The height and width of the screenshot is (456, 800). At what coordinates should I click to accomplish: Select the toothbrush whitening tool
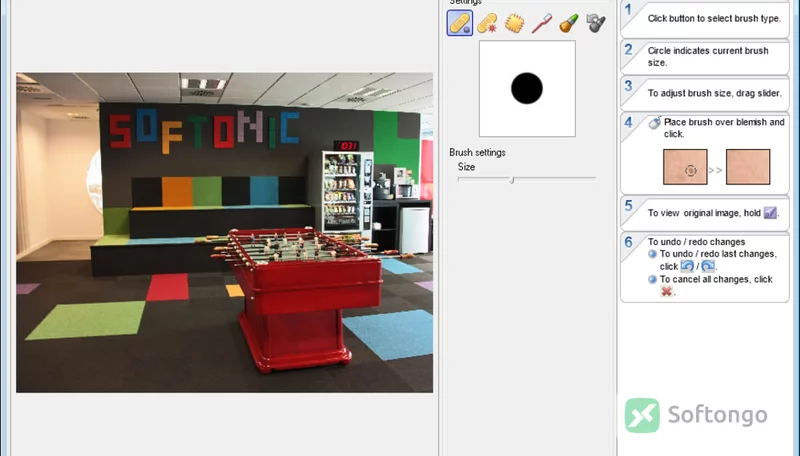(541, 23)
